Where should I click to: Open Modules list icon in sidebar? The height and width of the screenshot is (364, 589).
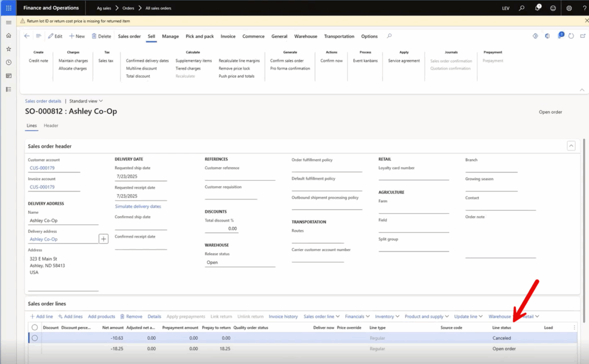pyautogui.click(x=9, y=89)
